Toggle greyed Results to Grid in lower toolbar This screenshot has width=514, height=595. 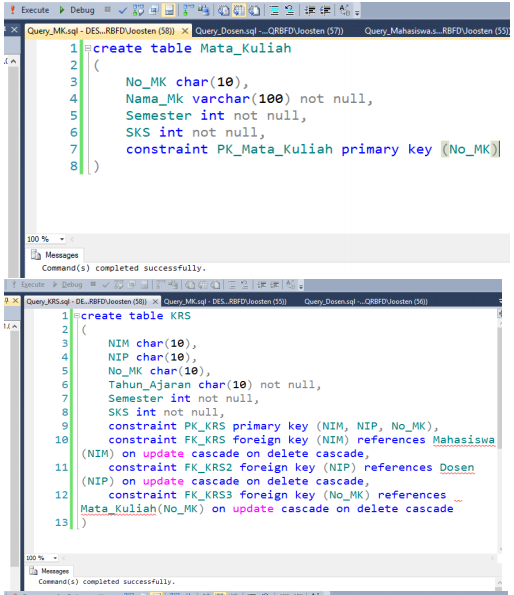[203, 285]
